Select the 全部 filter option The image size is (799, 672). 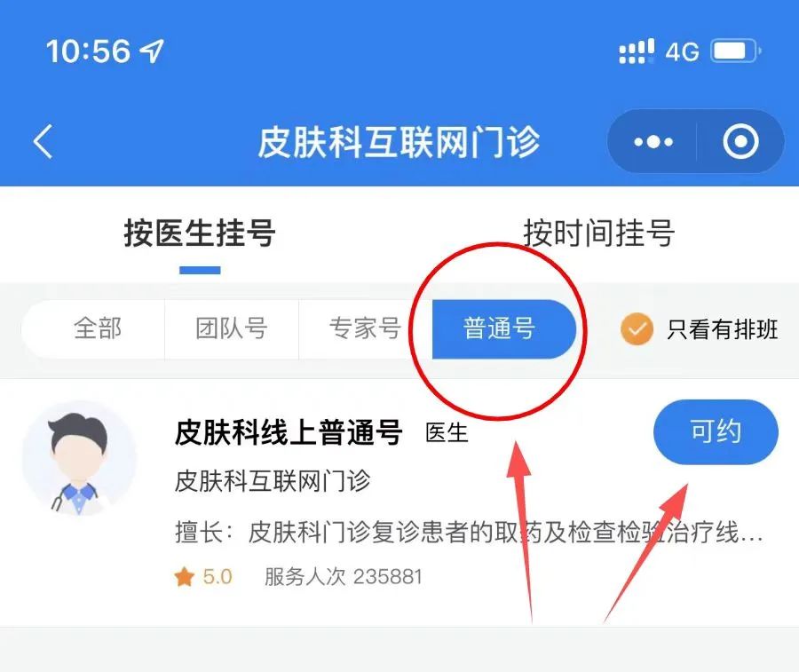coord(98,328)
